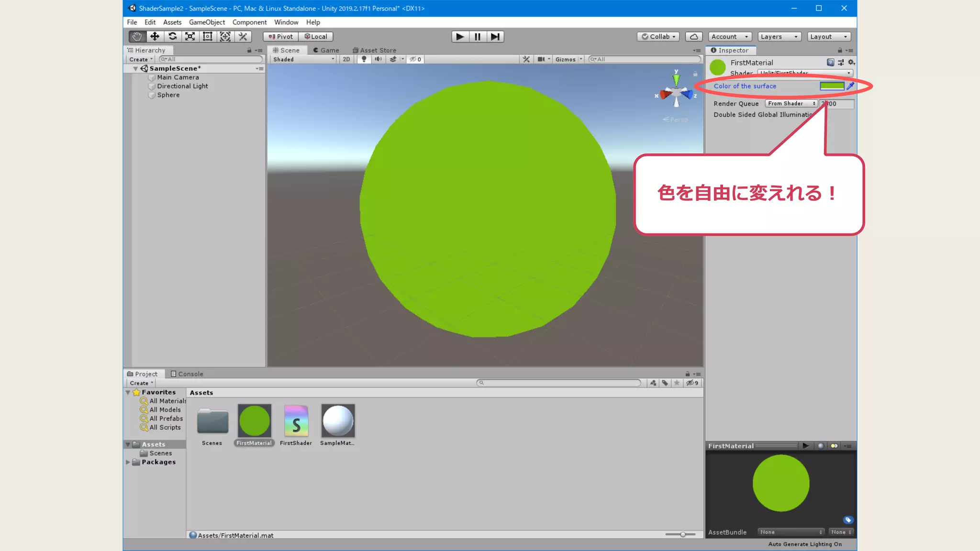Click the green surface color swatch
980x551 pixels.
click(x=832, y=86)
